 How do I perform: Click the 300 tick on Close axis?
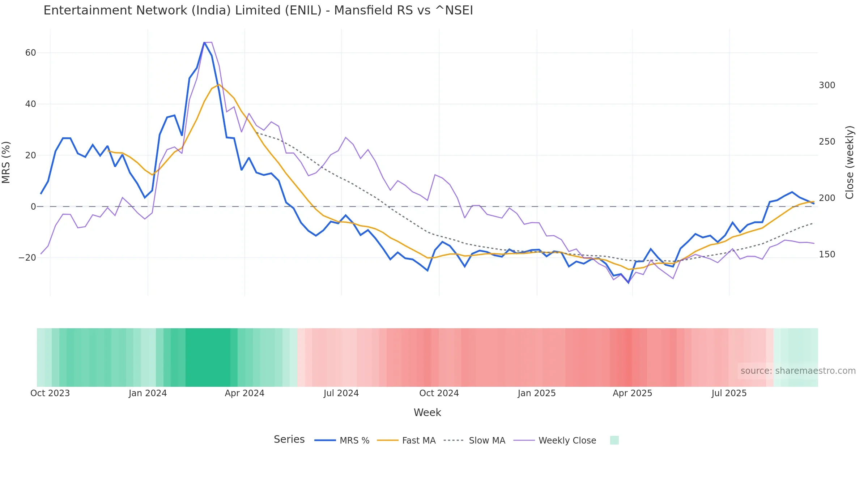(827, 85)
